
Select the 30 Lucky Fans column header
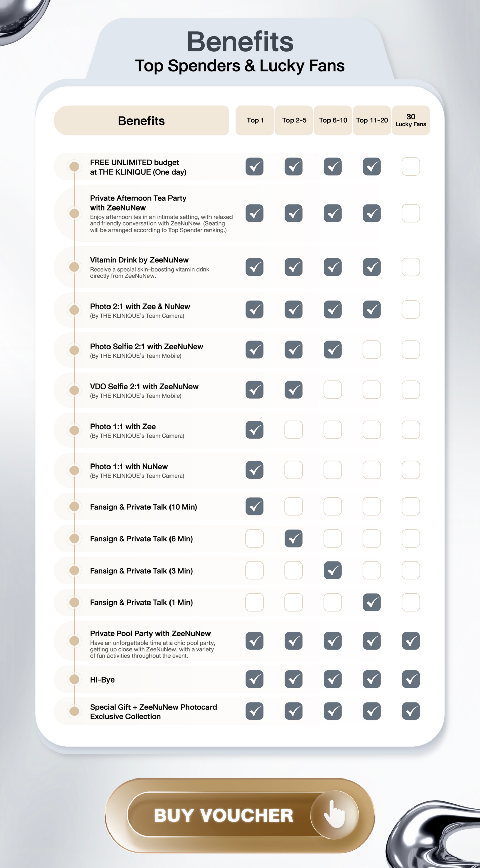pyautogui.click(x=411, y=120)
